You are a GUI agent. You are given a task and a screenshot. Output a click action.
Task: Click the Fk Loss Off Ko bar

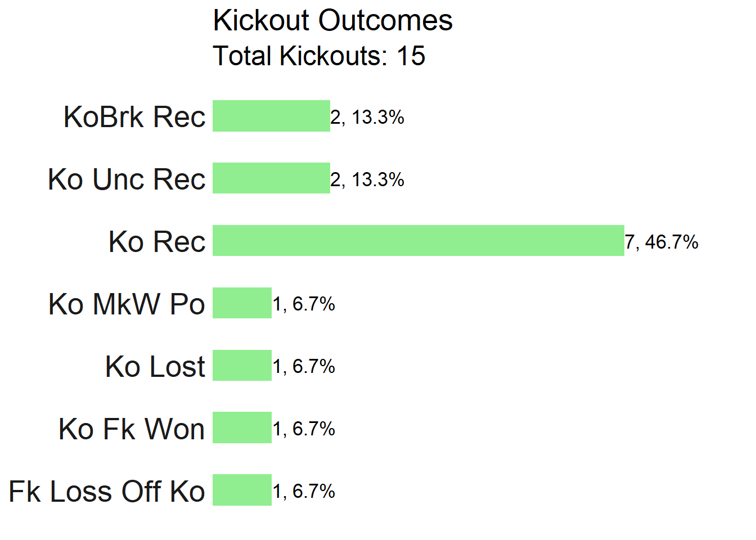[242, 490]
